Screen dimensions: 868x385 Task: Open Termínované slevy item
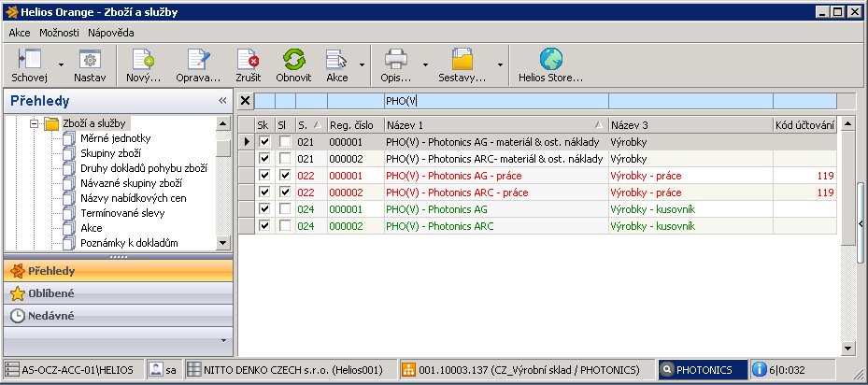(122, 213)
